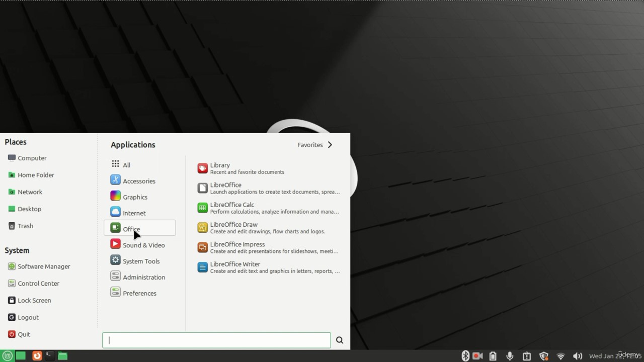This screenshot has width=644, height=362.
Task: Select the Sound & Video category
Action: (139, 245)
